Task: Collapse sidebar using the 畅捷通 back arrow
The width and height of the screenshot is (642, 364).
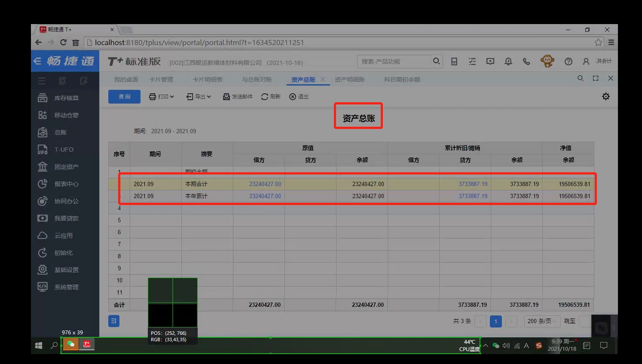Action: 38,61
